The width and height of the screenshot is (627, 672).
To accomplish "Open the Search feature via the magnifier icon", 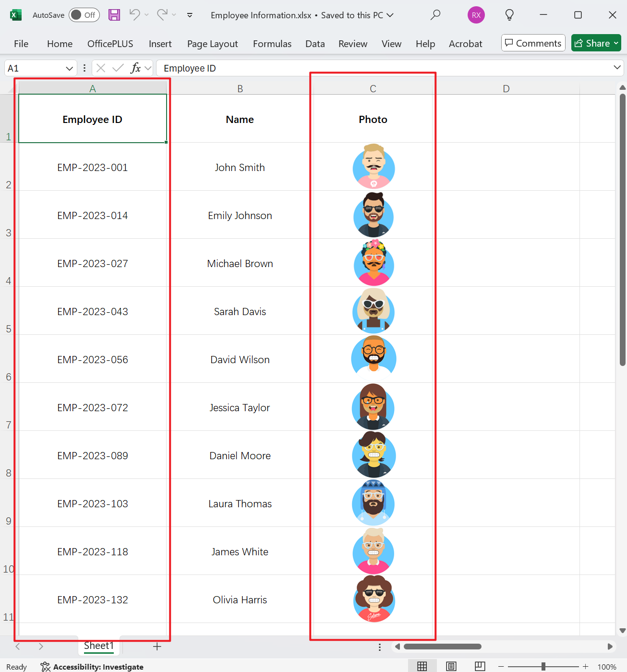I will tap(435, 15).
